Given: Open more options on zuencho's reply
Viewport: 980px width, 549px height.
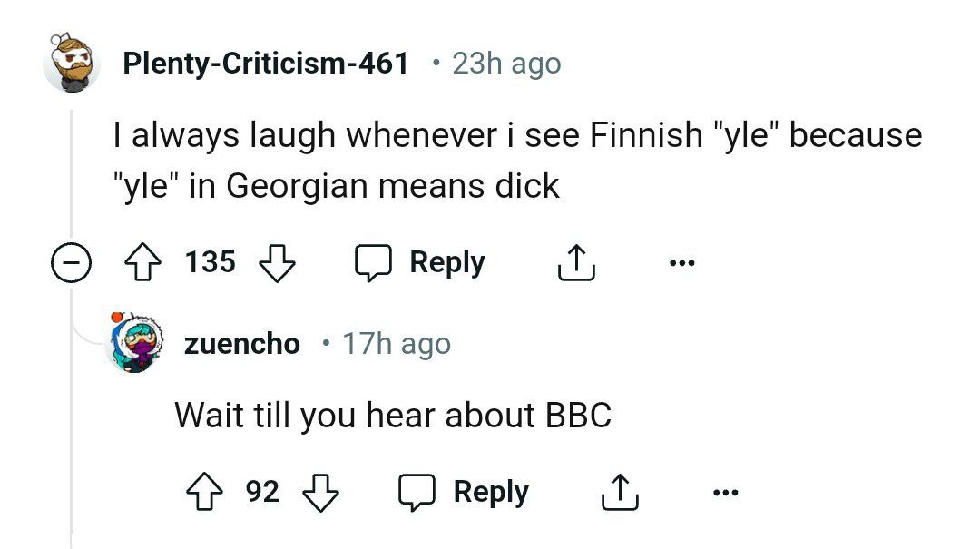Looking at the screenshot, I should 724,493.
